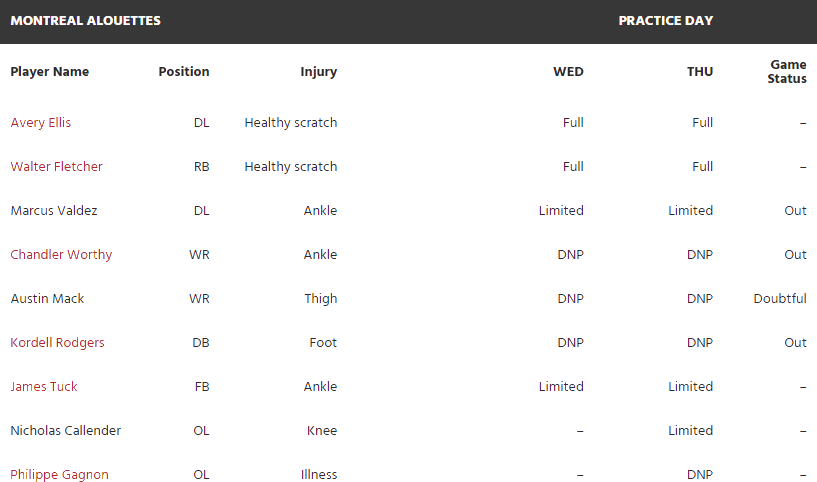Click Nicholas Callender name cell

pos(66,430)
